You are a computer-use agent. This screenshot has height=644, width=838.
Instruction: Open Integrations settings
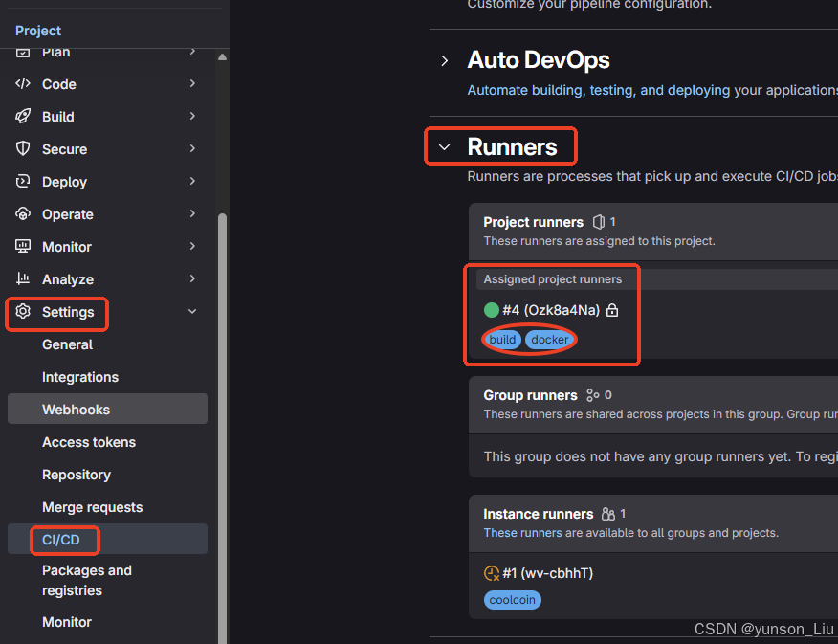point(107,377)
